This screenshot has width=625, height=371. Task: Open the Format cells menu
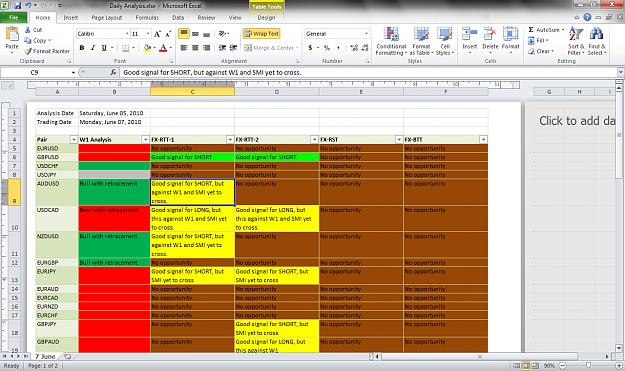511,40
